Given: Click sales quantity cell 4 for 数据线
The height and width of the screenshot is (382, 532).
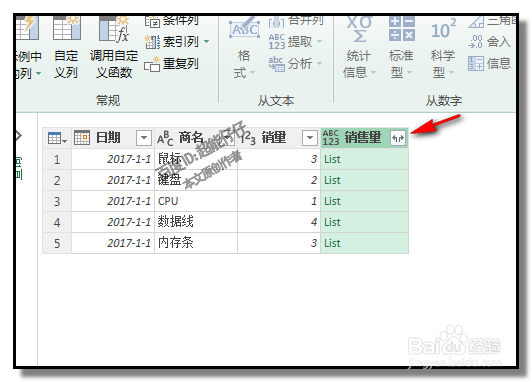Looking at the screenshot, I should [x=279, y=222].
